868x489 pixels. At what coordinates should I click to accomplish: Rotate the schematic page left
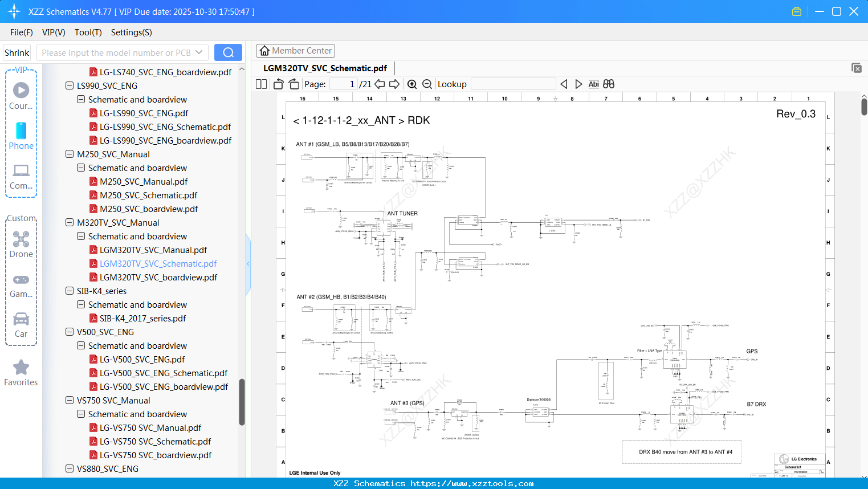pos(278,84)
